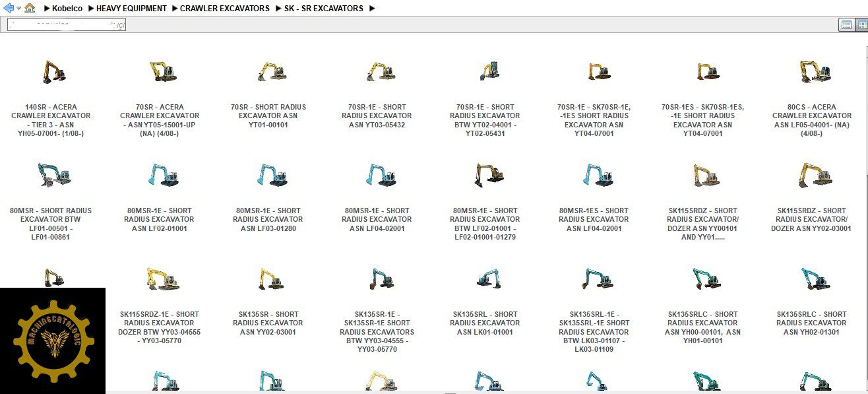
Task: Open the 80CS ACERA excavator icon
Action: pos(815,71)
